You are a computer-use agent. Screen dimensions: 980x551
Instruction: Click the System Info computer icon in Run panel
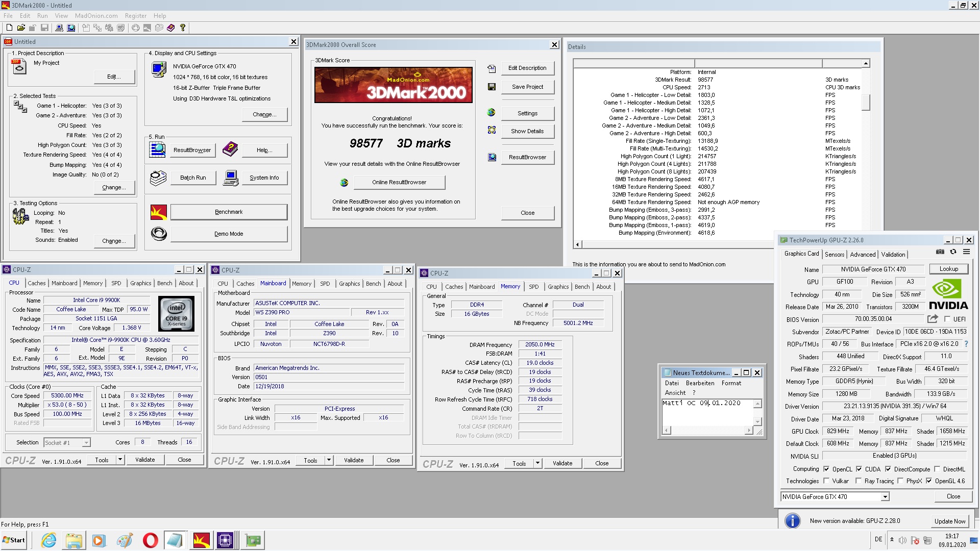coord(231,178)
